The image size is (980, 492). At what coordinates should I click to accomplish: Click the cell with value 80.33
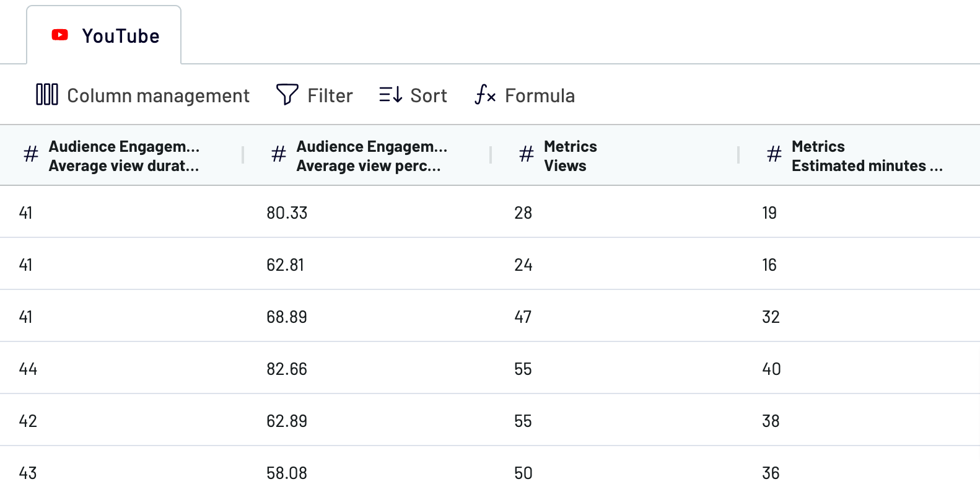(287, 213)
